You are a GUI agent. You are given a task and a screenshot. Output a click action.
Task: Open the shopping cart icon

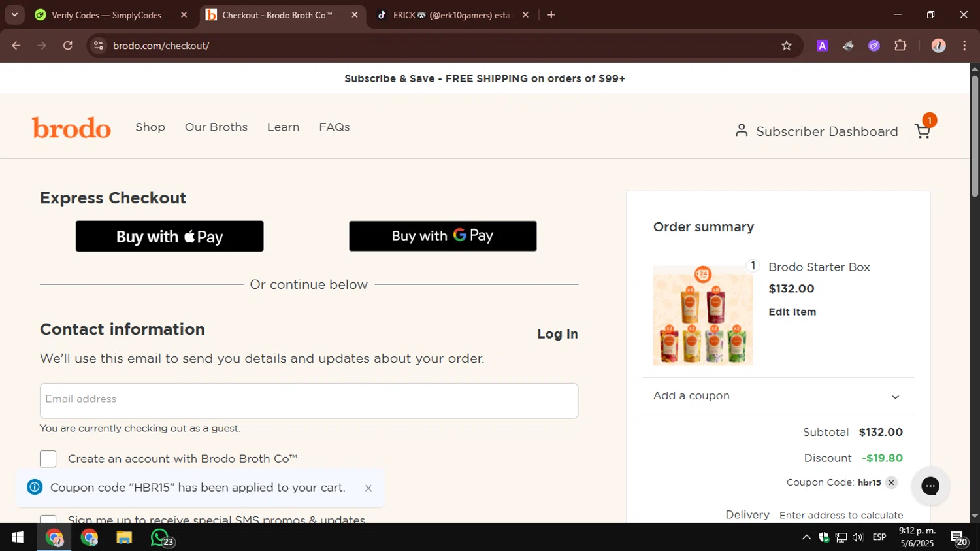923,131
